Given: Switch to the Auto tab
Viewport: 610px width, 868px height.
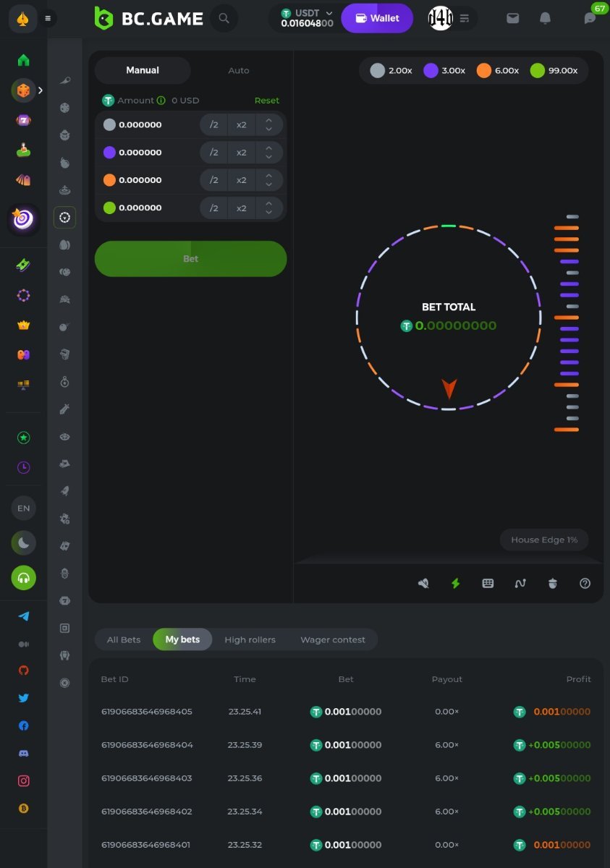Looking at the screenshot, I should tap(239, 70).
